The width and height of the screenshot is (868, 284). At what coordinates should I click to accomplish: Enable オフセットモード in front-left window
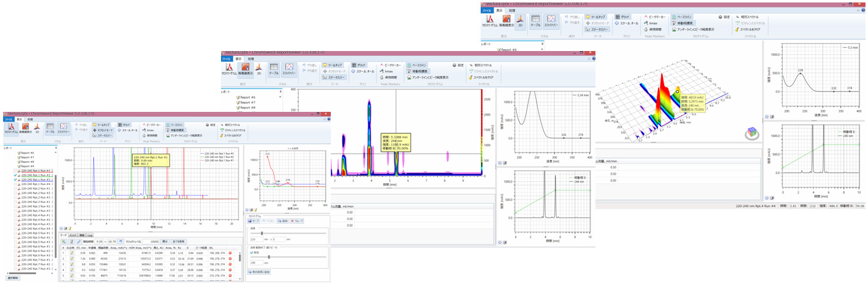tap(103, 130)
